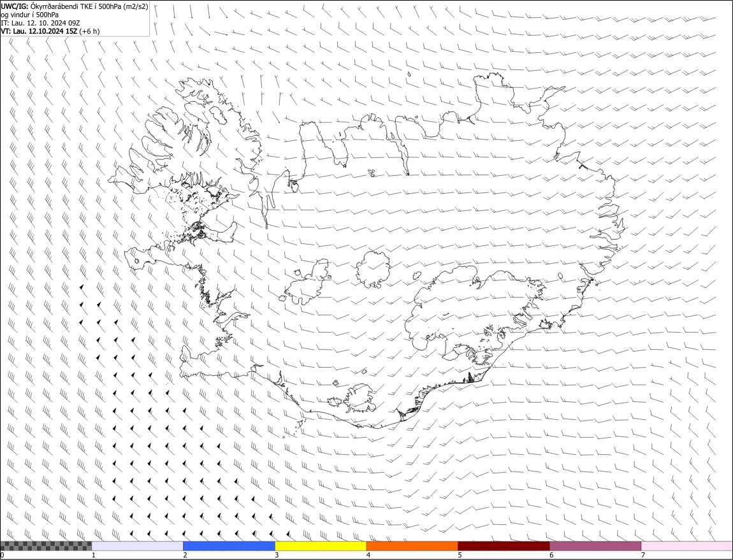Image resolution: width=733 pixels, height=560 pixels.
Task: Click the legend label '2'
Action: click(185, 556)
